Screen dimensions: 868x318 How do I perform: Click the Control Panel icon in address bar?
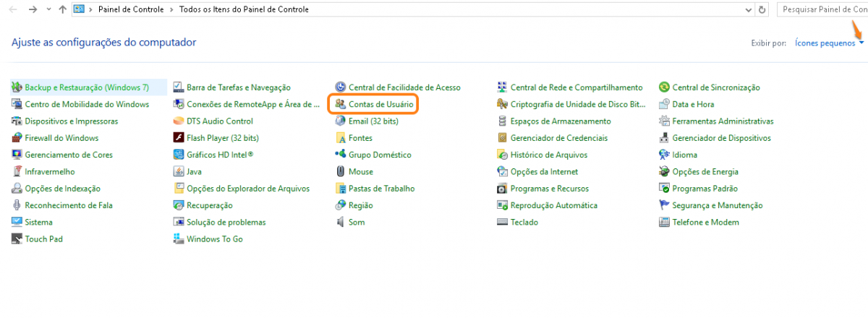80,9
